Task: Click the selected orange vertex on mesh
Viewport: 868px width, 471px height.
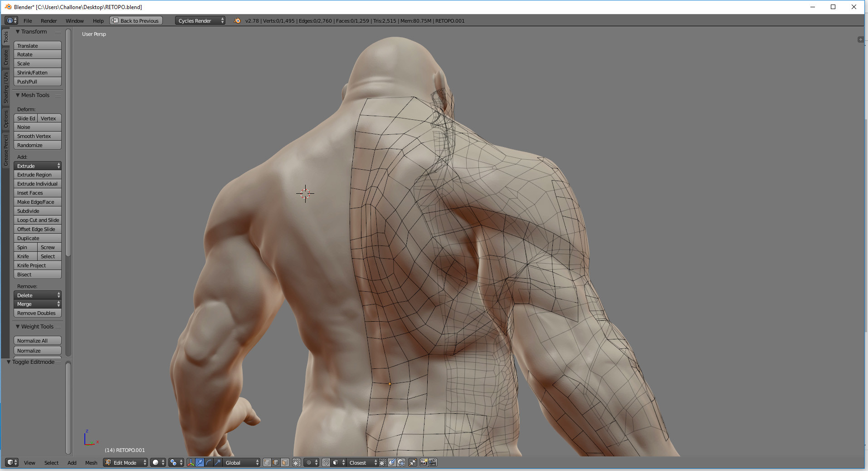Action: (390, 384)
